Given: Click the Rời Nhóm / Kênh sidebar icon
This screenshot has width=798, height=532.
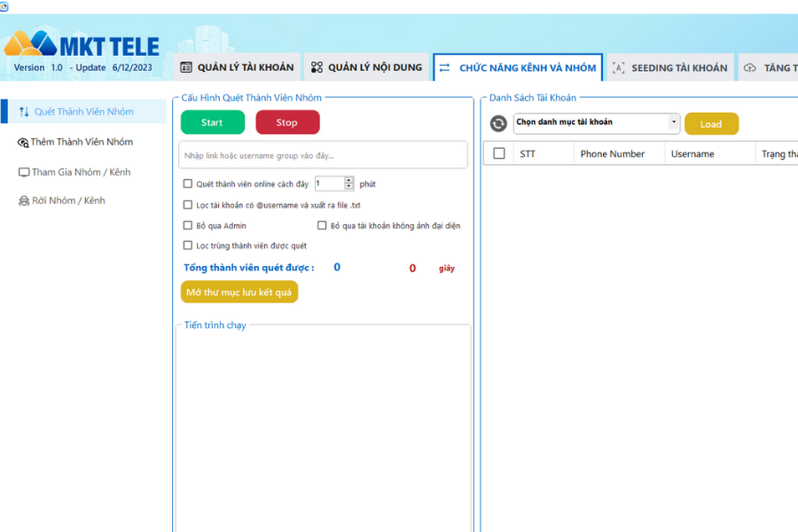Looking at the screenshot, I should click(x=24, y=201).
